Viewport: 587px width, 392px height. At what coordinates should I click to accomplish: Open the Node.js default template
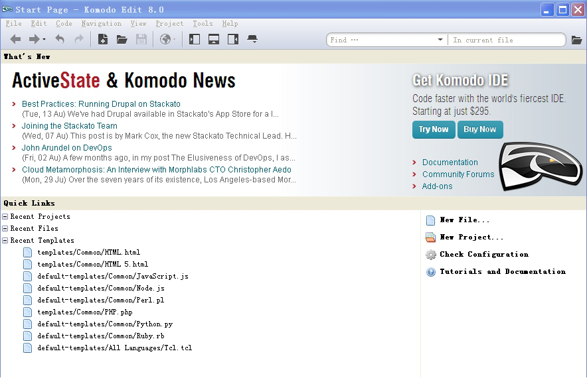click(x=101, y=289)
